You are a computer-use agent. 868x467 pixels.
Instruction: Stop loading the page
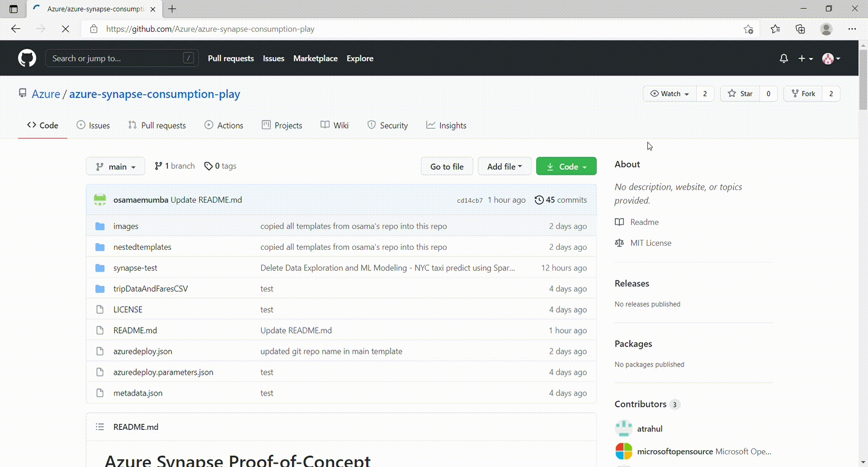(66, 29)
